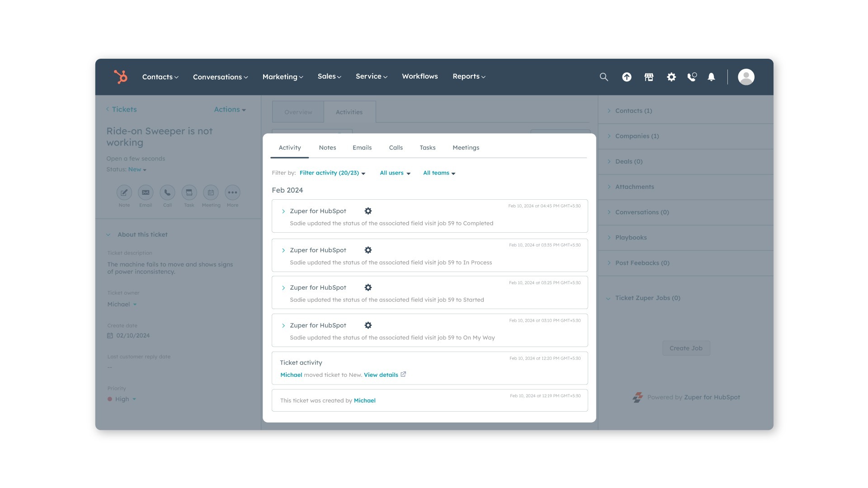This screenshot has height=488, width=868.
Task: Click the HubSpot sprocket logo
Action: tap(121, 77)
